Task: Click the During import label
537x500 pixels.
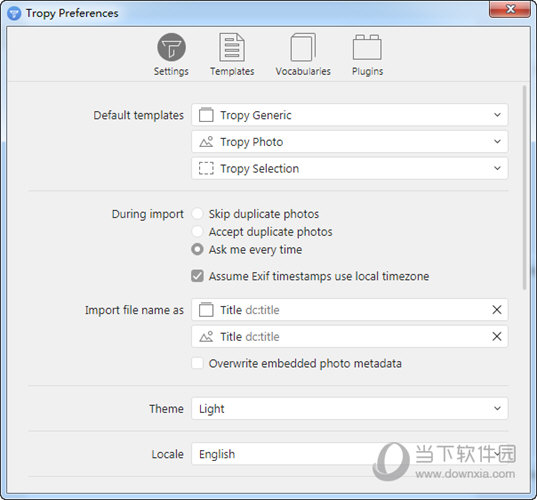Action: (x=148, y=214)
